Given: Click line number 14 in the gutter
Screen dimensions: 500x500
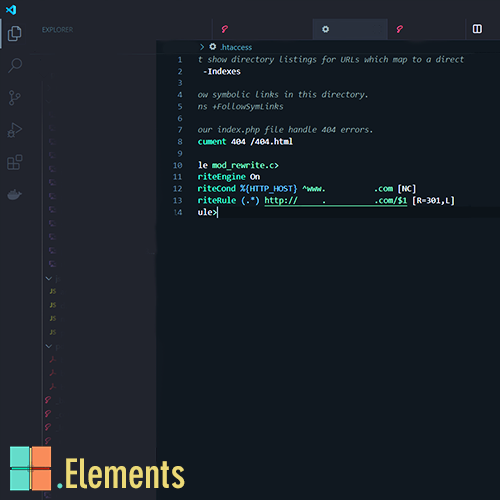Looking at the screenshot, I should click(177, 212).
